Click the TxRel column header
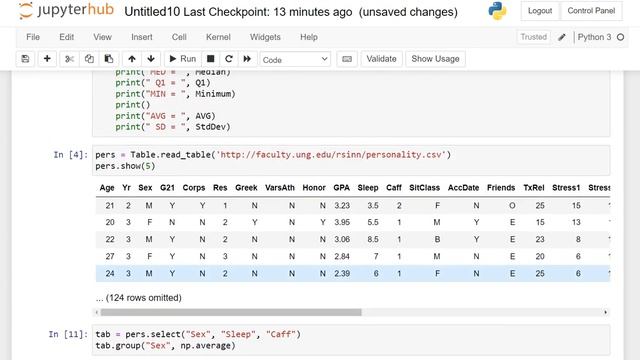Screen dimensions: 640x360 coord(534,188)
